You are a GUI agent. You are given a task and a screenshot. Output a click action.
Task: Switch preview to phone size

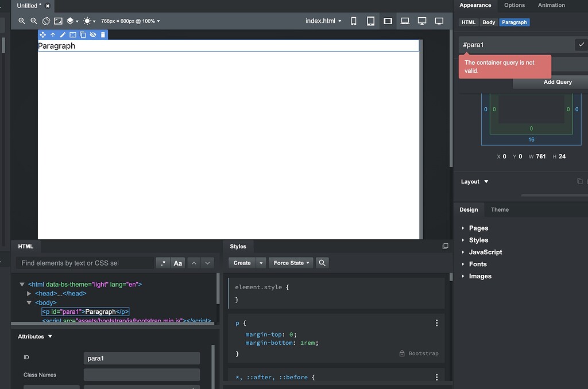click(x=354, y=20)
